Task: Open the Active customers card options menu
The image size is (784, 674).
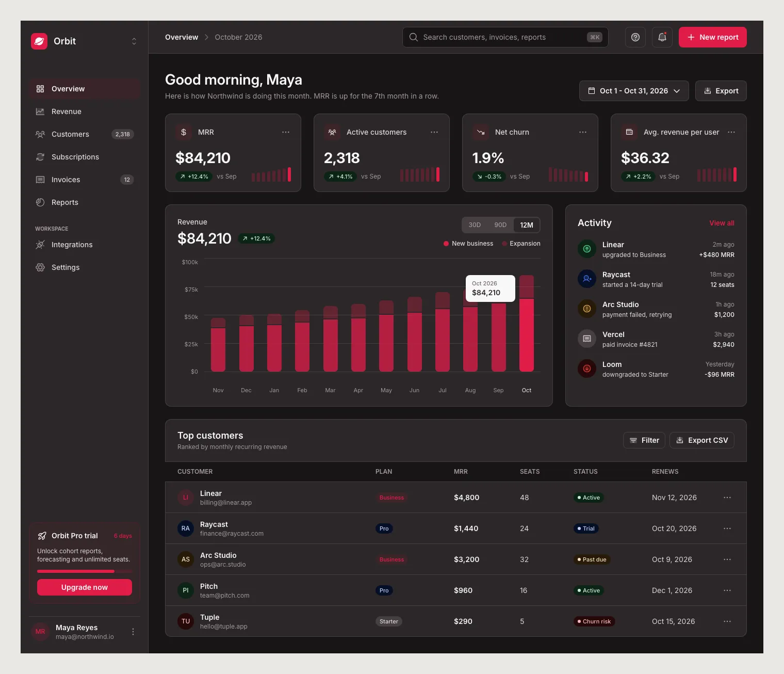Action: click(434, 132)
